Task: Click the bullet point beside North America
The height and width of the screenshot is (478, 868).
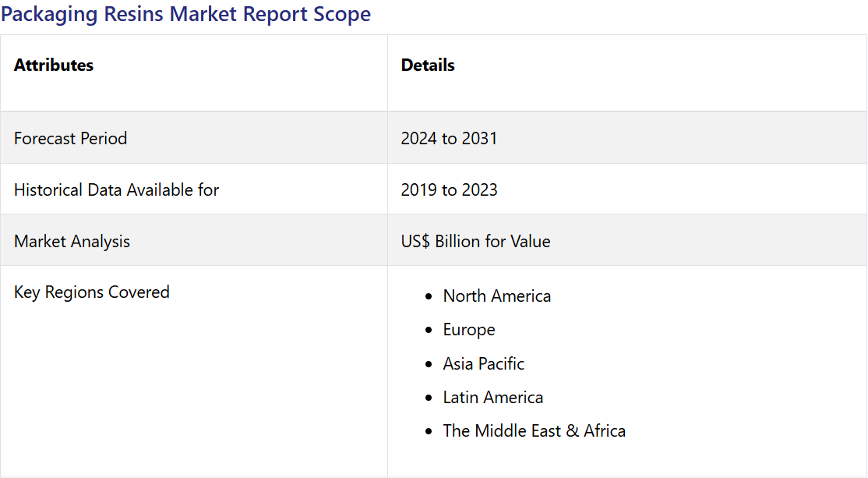Action: coord(429,297)
